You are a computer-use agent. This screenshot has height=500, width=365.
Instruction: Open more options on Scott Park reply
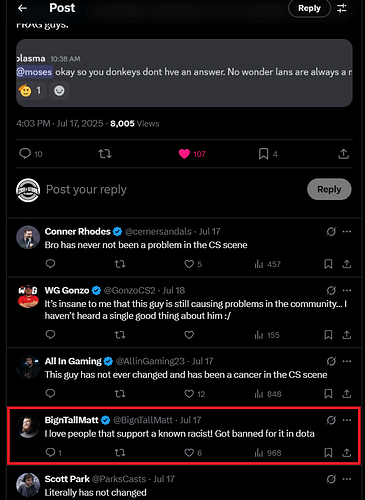(347, 479)
